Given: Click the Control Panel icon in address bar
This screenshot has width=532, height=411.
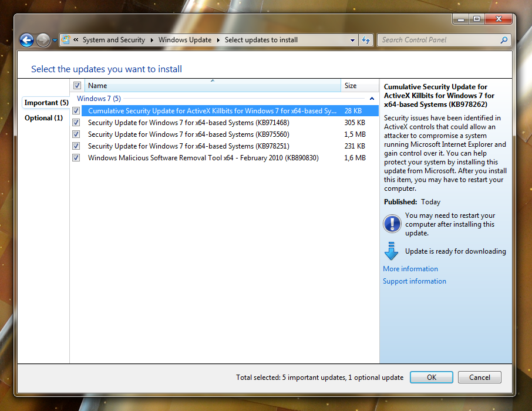Looking at the screenshot, I should 66,40.
